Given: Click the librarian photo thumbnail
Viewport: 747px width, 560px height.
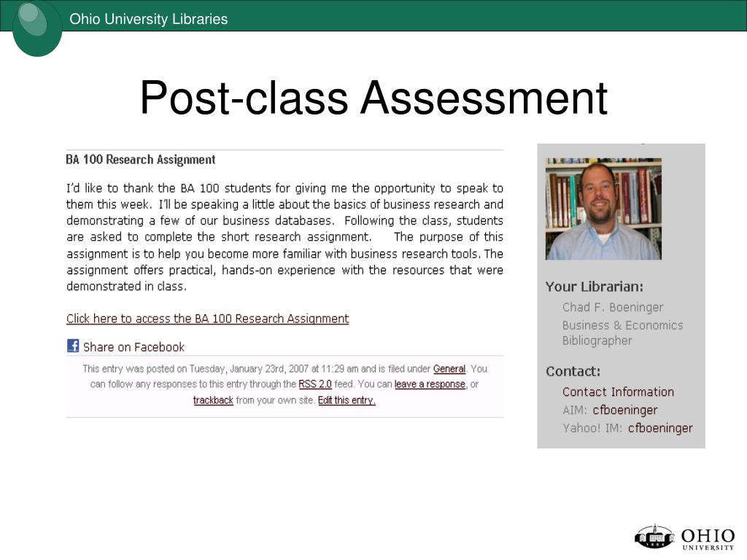Looking at the screenshot, I should (x=603, y=209).
